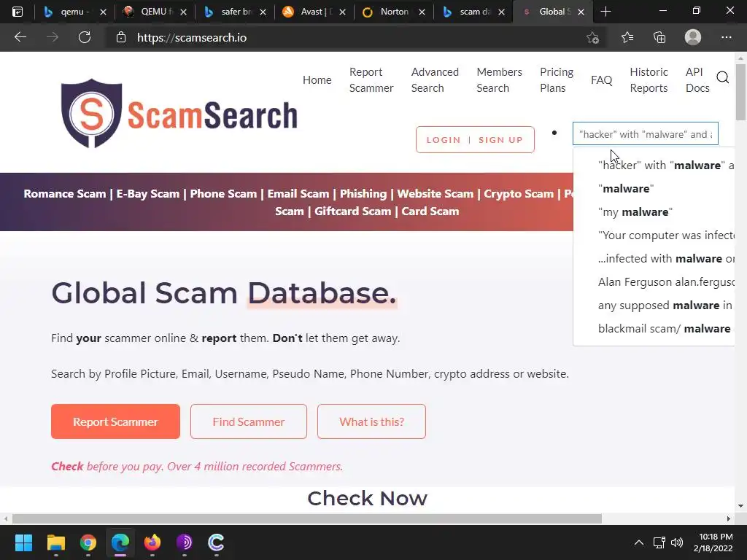View site information via the lock icon

point(121,38)
